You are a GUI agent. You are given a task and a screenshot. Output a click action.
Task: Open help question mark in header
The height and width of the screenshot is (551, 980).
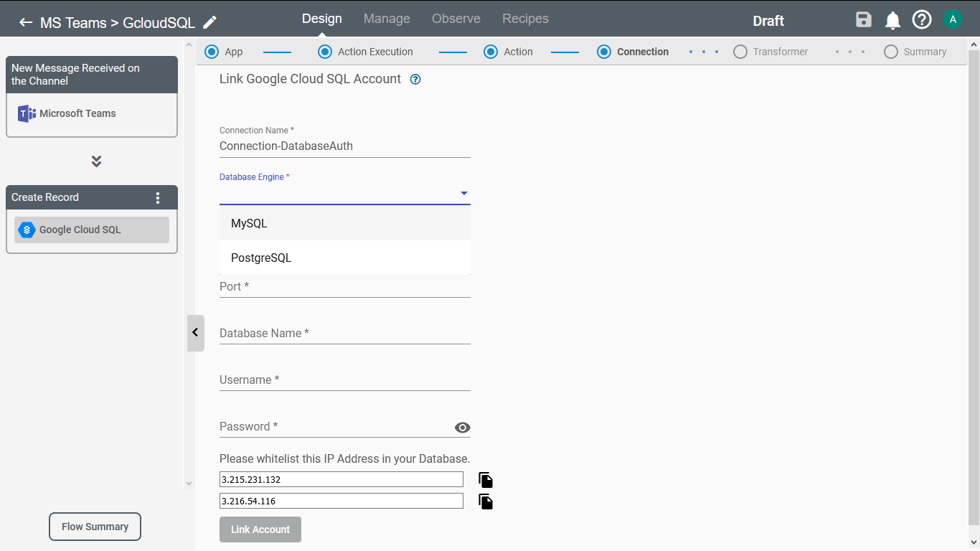pos(922,20)
